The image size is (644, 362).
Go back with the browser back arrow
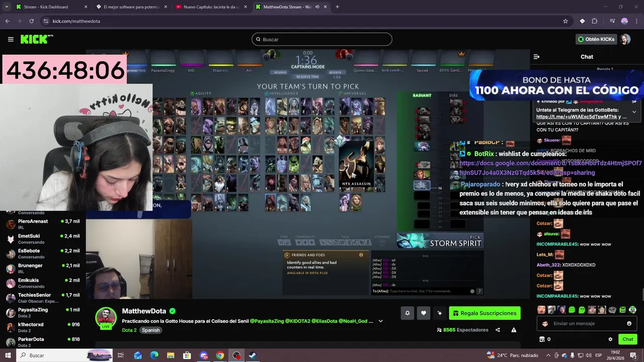click(x=7, y=21)
